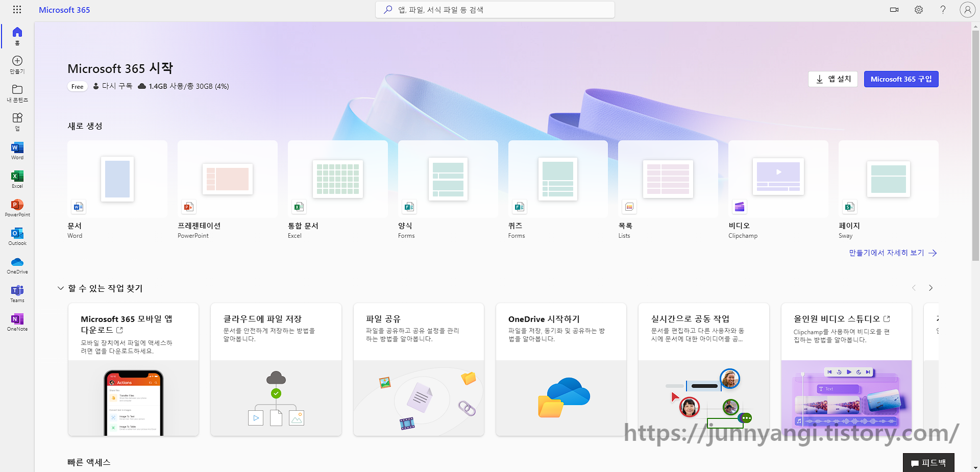Click the search box for apps and files
The width and height of the screenshot is (980, 472).
pos(495,10)
